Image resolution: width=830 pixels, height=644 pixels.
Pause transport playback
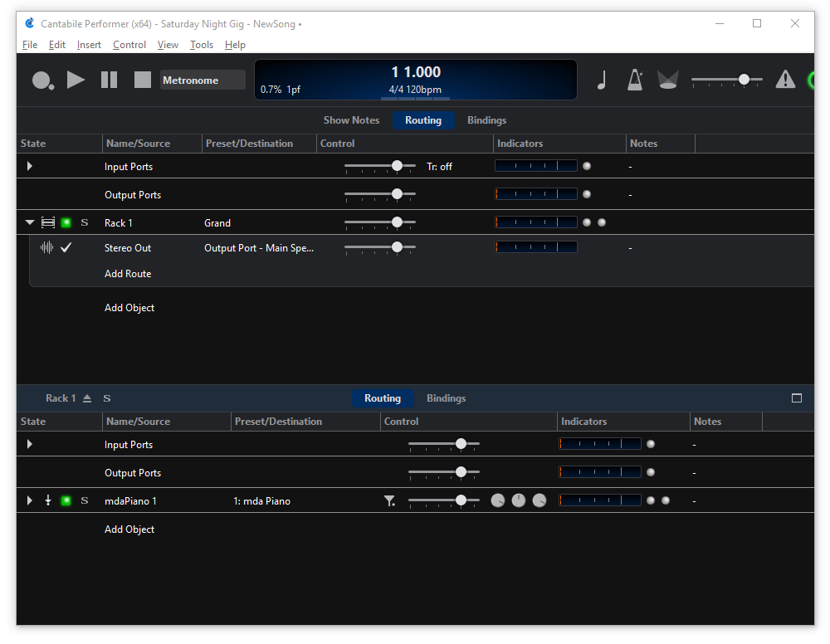coord(109,80)
